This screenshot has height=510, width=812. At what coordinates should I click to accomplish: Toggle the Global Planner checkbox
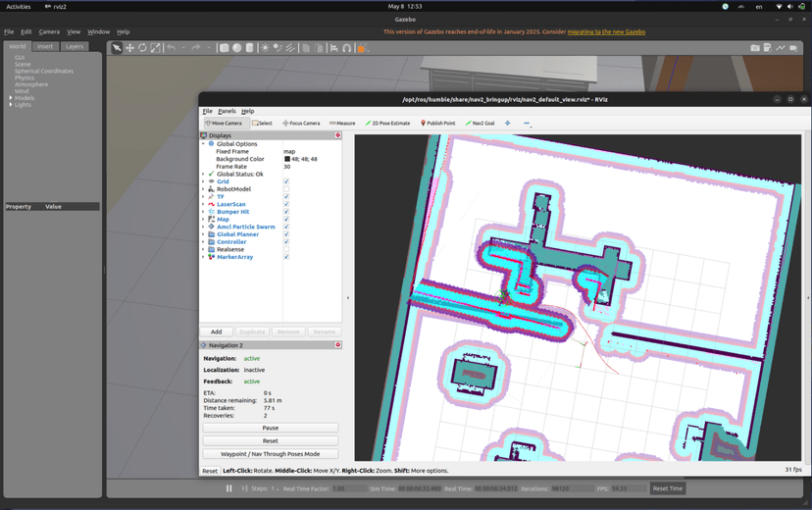pos(286,234)
